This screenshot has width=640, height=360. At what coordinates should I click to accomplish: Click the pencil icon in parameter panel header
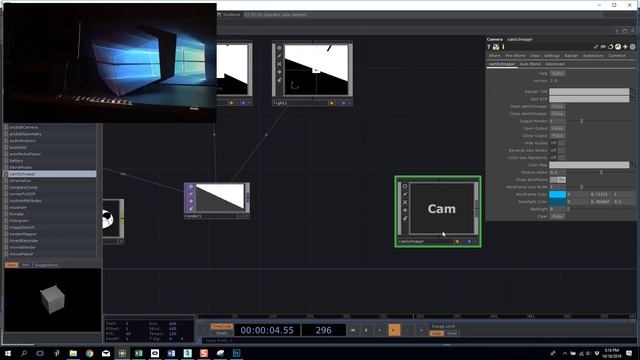coord(596,47)
